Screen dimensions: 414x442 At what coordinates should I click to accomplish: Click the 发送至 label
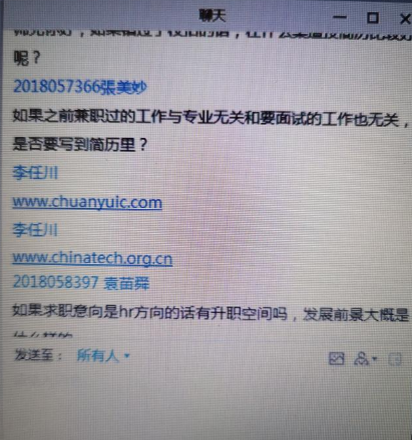point(37,355)
